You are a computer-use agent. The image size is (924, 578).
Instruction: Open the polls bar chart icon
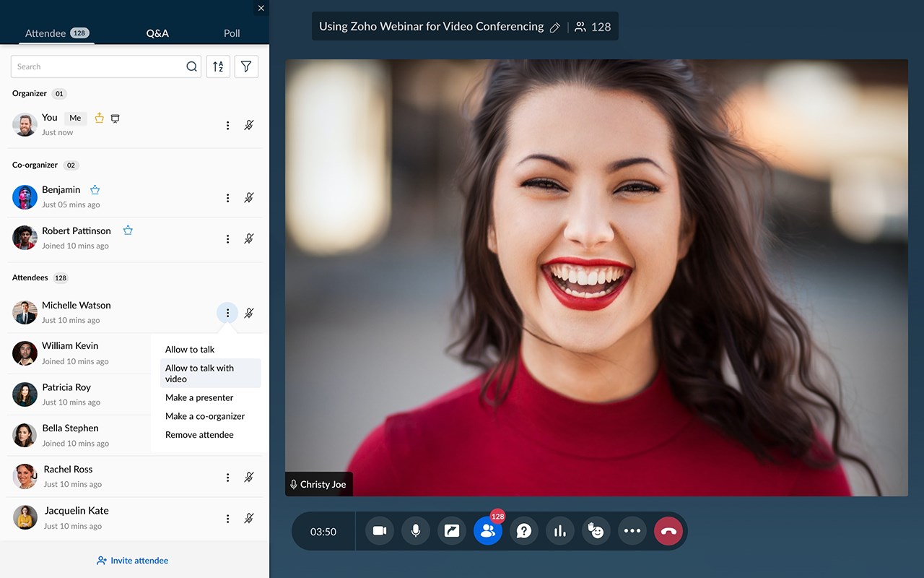(x=560, y=531)
